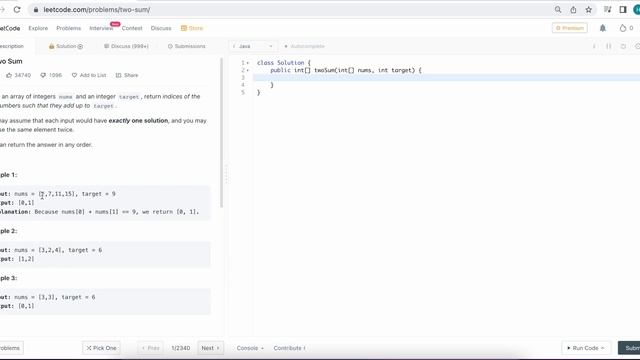The width and height of the screenshot is (640, 360).
Task: Click the editor shortcuts info icon
Action: tap(594, 46)
